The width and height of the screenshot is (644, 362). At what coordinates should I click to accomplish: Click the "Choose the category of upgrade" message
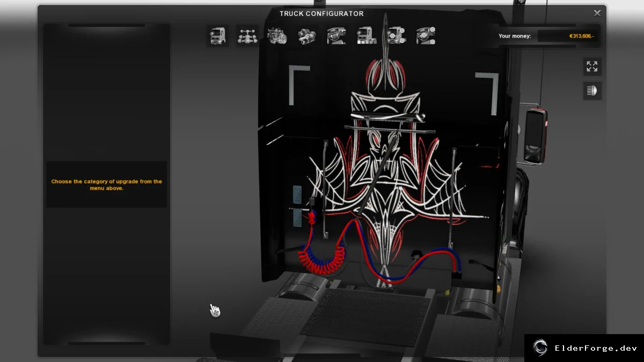click(x=107, y=184)
